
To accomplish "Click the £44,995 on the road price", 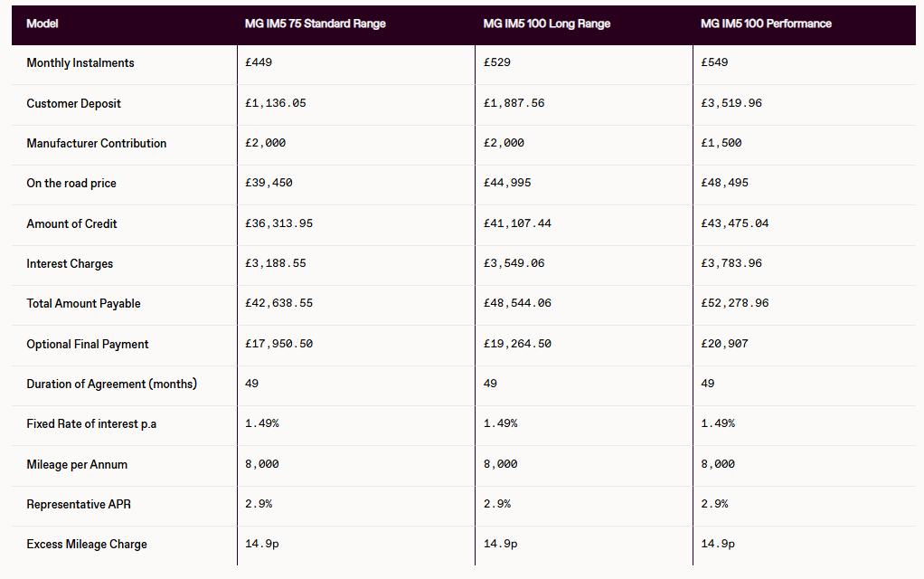I will point(507,184).
